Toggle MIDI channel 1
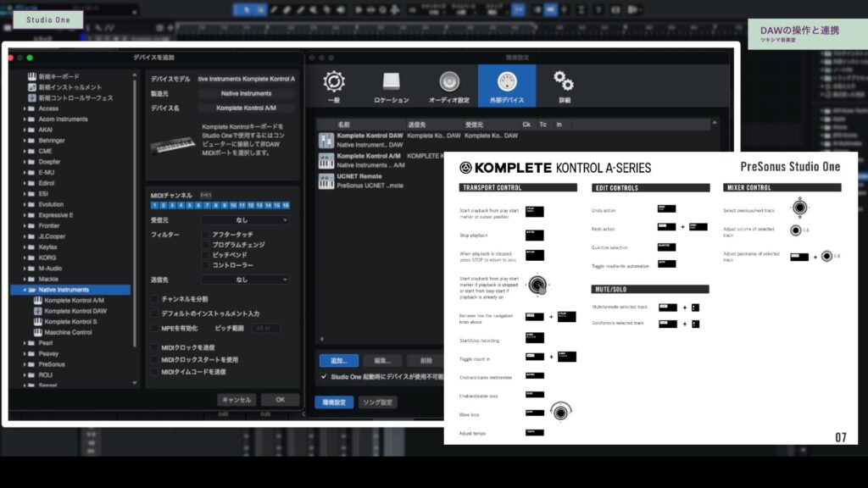Image resolution: width=868 pixels, height=488 pixels. click(155, 205)
